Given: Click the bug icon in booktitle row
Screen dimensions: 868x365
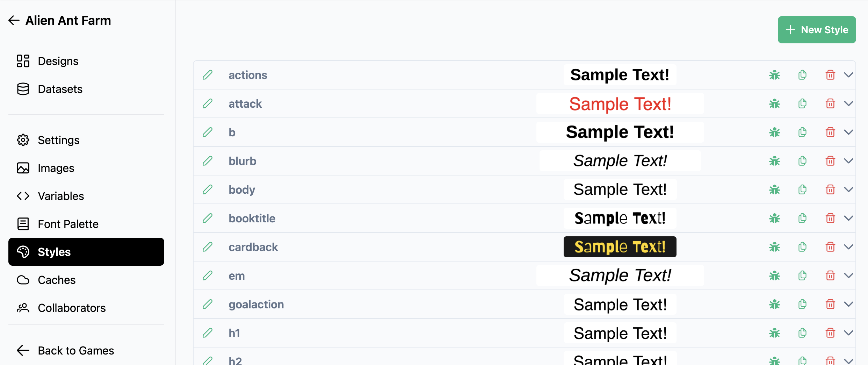Looking at the screenshot, I should (x=774, y=219).
